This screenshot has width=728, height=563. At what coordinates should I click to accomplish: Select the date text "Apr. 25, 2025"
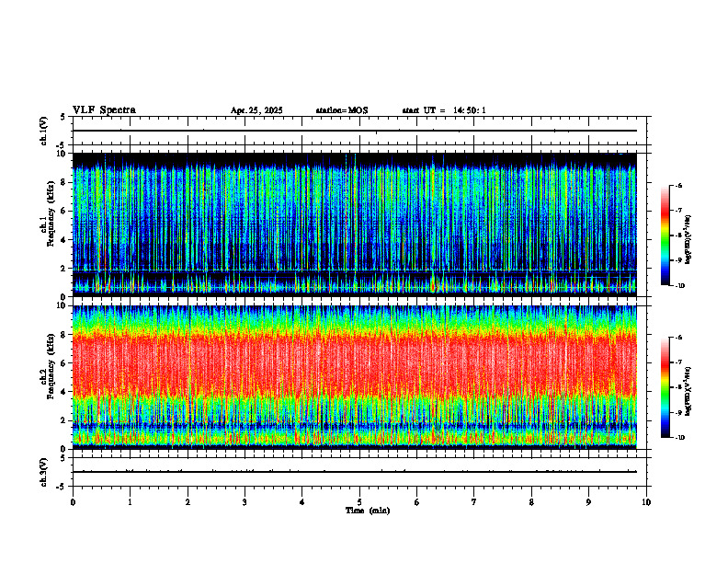click(x=256, y=110)
